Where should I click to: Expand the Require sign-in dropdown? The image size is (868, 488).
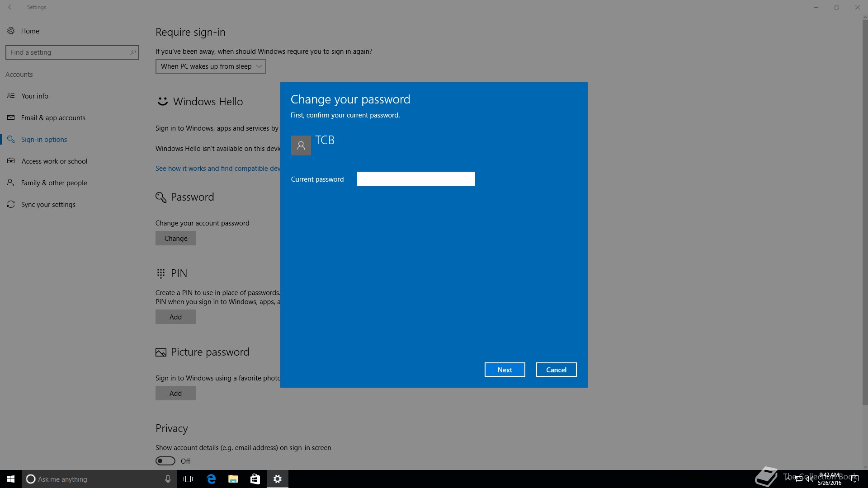(211, 66)
